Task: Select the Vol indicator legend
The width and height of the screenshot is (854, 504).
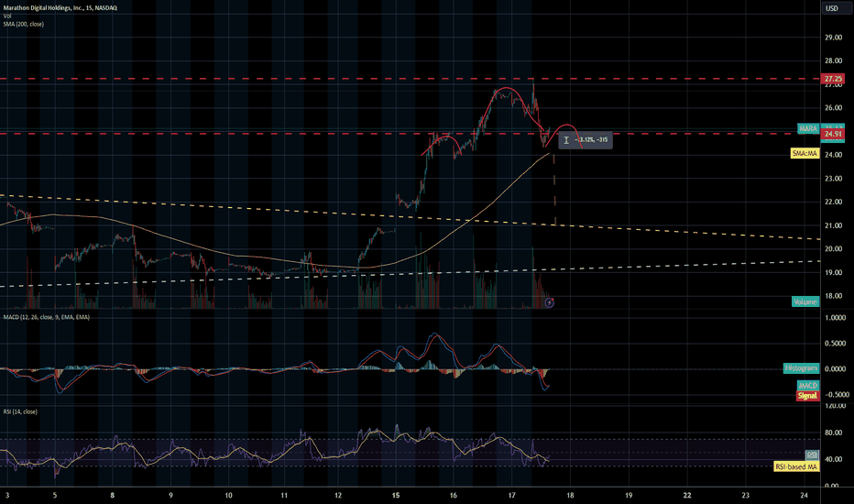Action: 7,16
